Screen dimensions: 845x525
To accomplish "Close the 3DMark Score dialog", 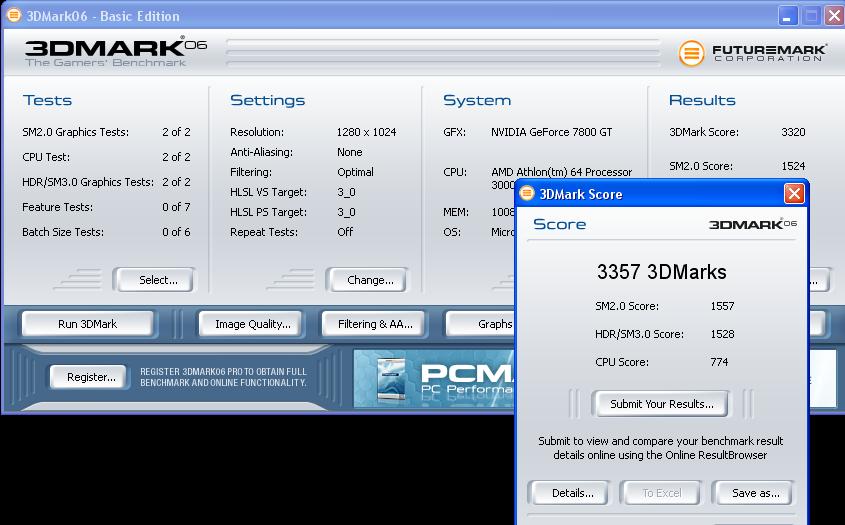I will 794,194.
